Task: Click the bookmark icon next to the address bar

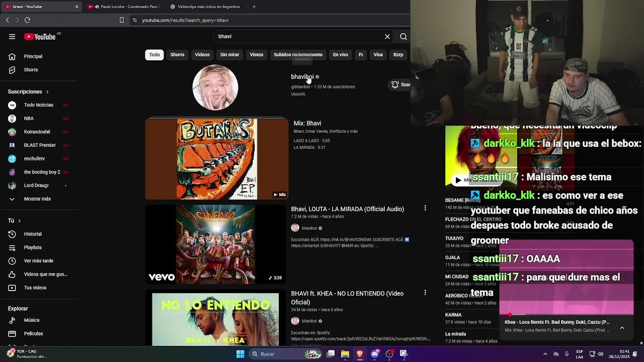Action: 121,20
